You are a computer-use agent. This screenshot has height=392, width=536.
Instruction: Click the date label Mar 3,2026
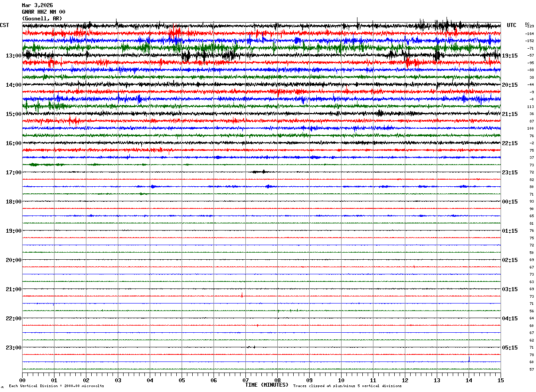click(37, 5)
